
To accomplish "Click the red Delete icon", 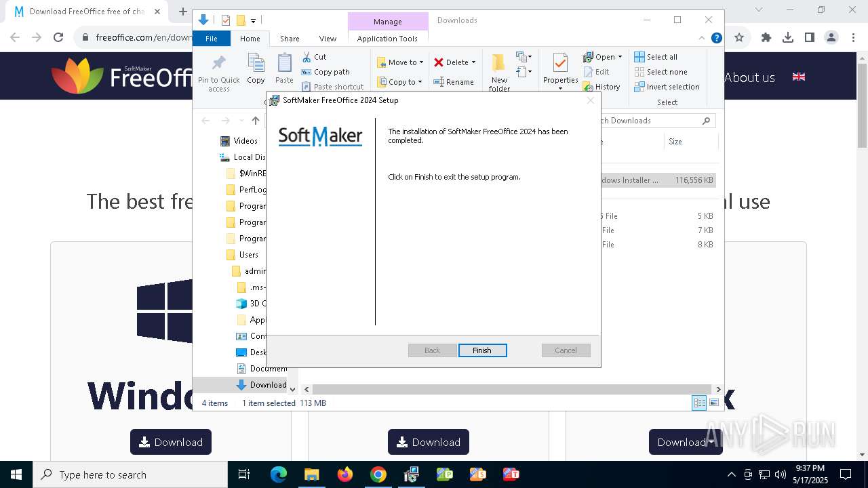I will (439, 62).
